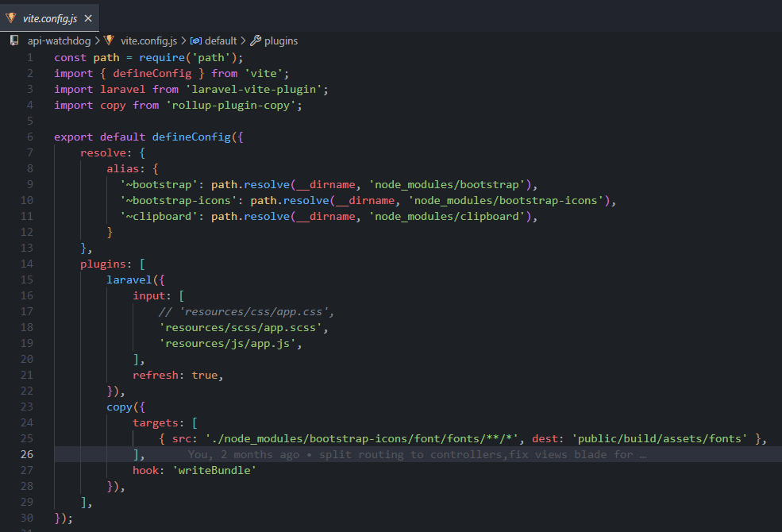The width and height of the screenshot is (782, 532).
Task: Place the cursor on the defineConfig call on line 6
Action: click(x=191, y=137)
